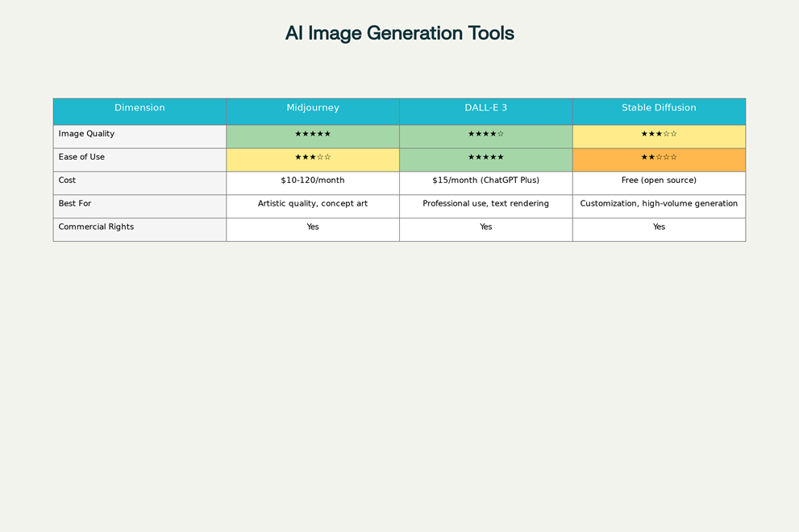Click the DALL-E 3 column header

pyautogui.click(x=485, y=108)
